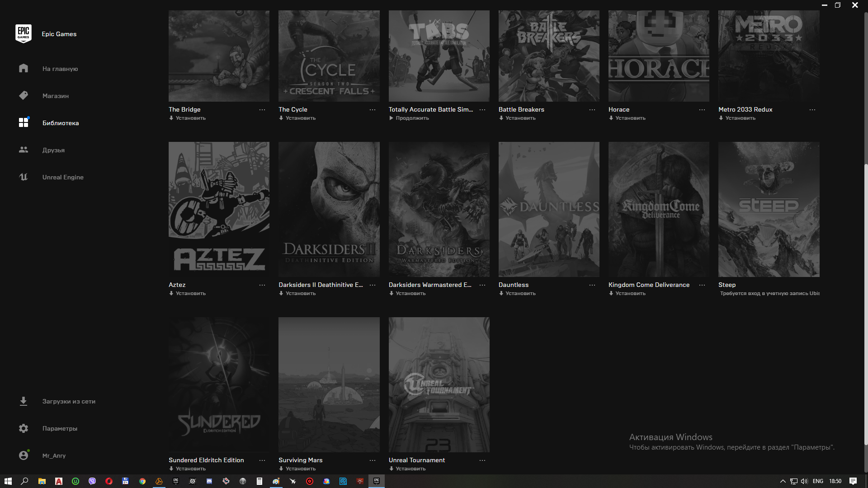Open the volume control in system tray
The height and width of the screenshot is (488, 868).
tap(804, 481)
